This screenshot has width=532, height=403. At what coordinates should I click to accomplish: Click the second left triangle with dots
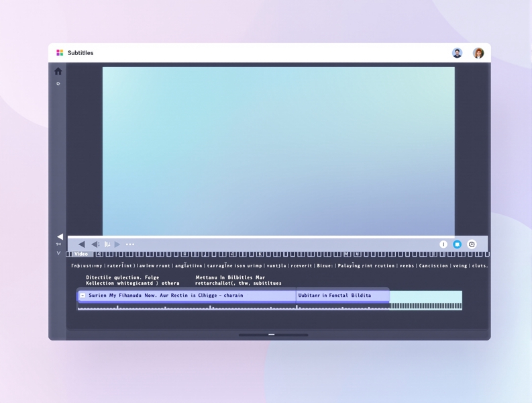coord(95,244)
